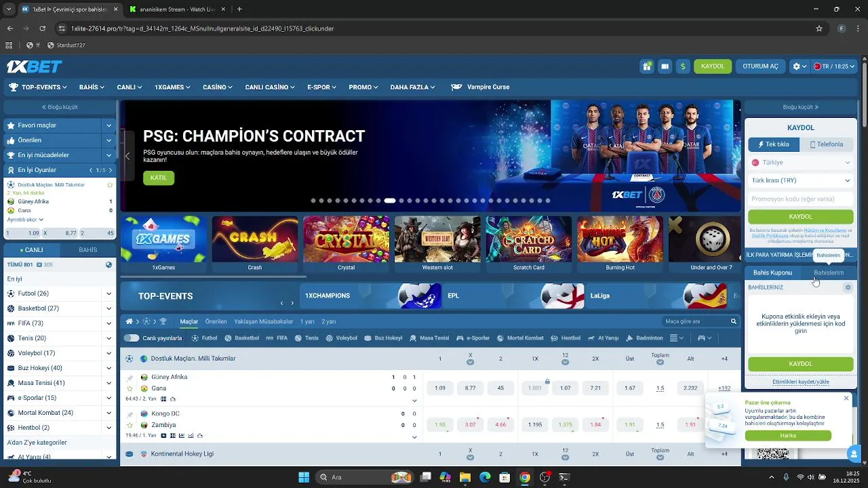Screen dimensions: 868x488
Task: Go to previous banner slide arrow
Action: point(127,156)
